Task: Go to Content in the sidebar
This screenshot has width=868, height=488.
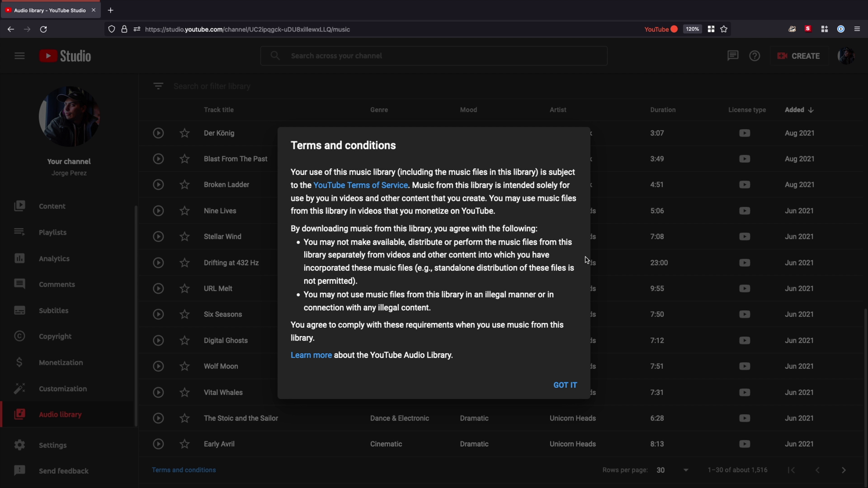Action: tap(52, 206)
